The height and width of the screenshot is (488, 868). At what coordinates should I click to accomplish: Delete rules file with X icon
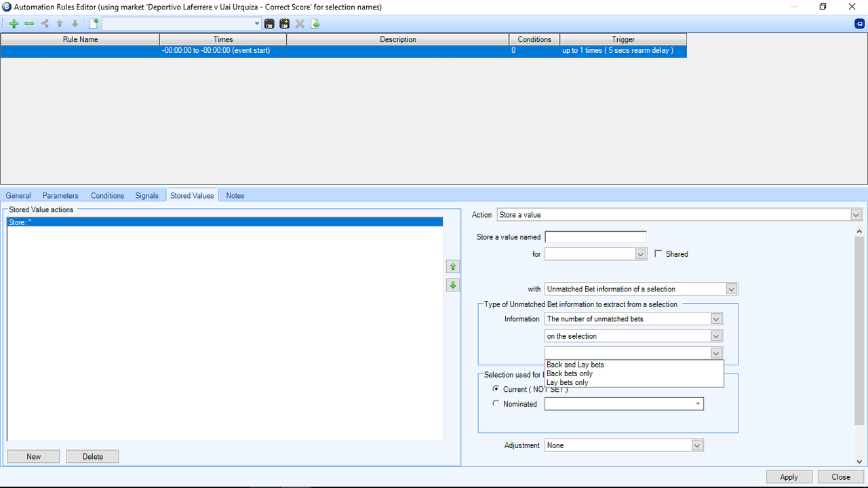point(300,24)
